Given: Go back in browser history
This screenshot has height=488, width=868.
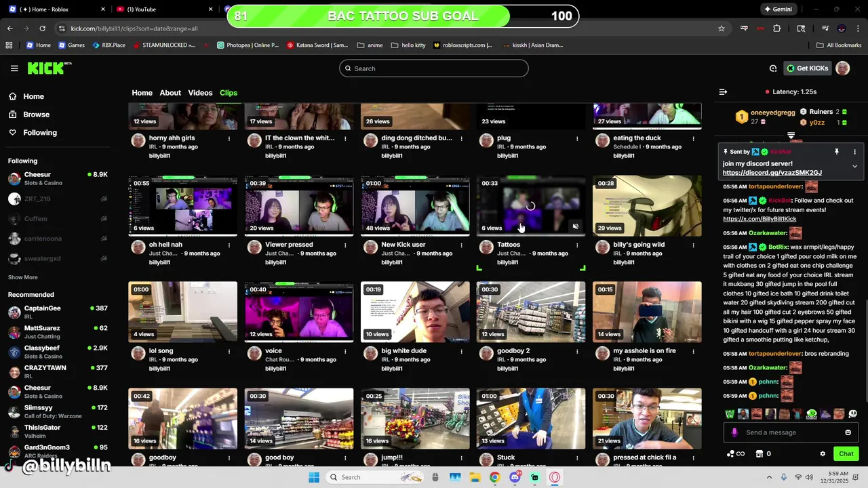Looking at the screenshot, I should coord(9,28).
